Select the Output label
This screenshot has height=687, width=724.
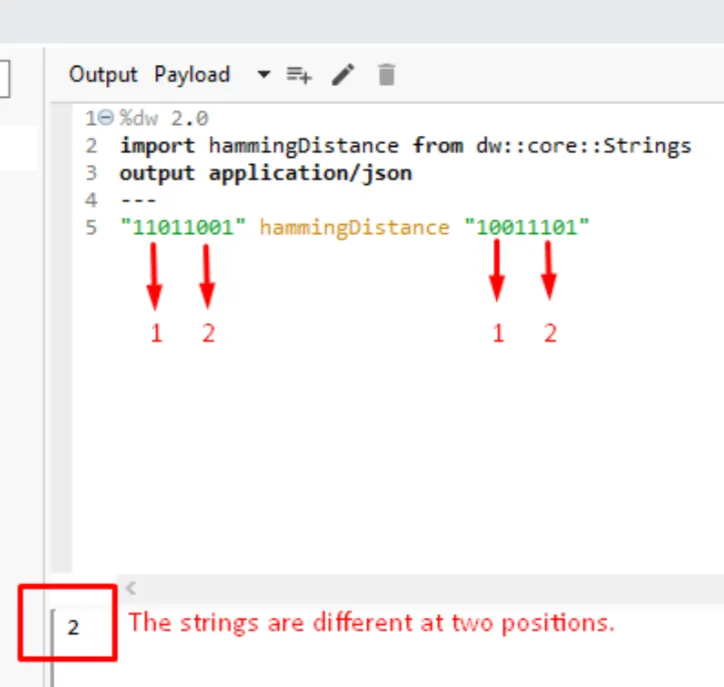click(103, 75)
